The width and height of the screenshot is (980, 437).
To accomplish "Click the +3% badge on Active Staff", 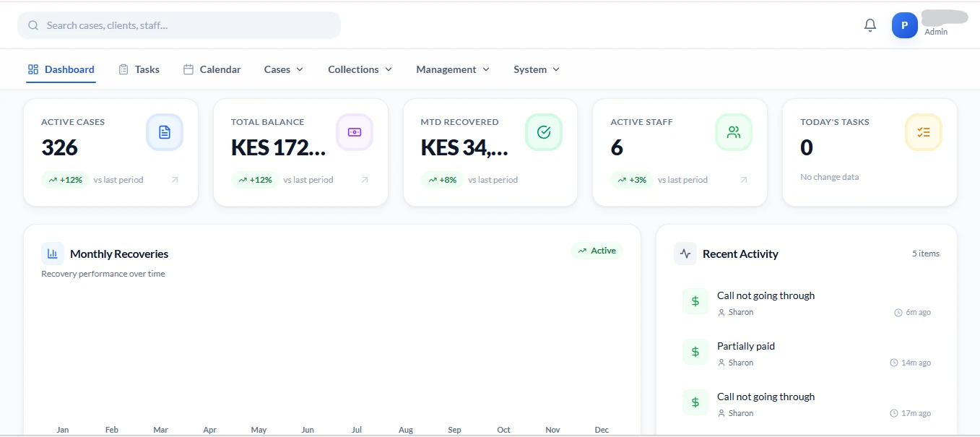I will click(x=632, y=180).
